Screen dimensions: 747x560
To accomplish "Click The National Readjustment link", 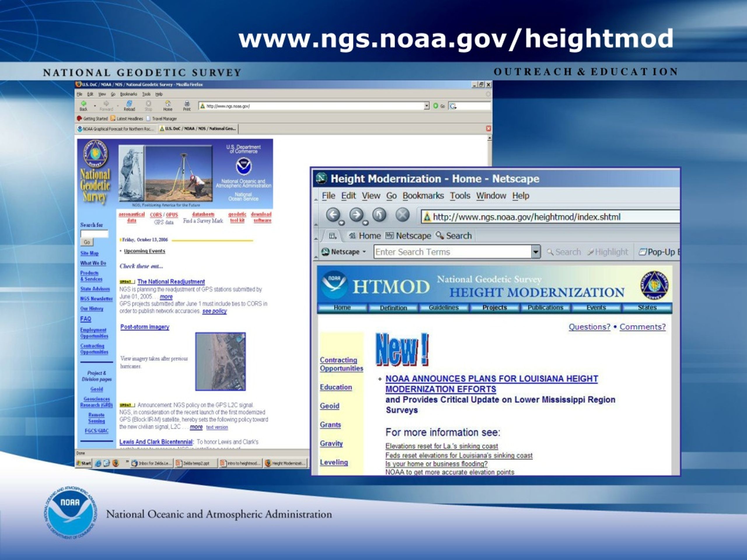I will pyautogui.click(x=171, y=281).
